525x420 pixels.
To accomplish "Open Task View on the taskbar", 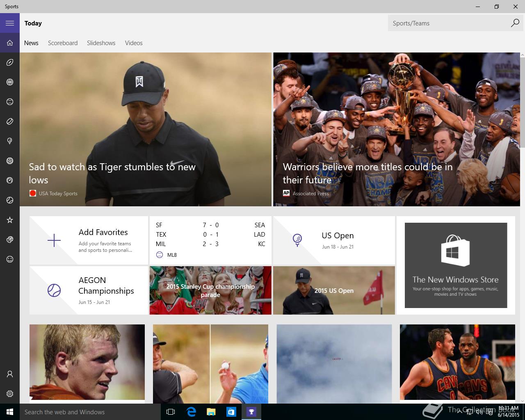I will click(171, 412).
